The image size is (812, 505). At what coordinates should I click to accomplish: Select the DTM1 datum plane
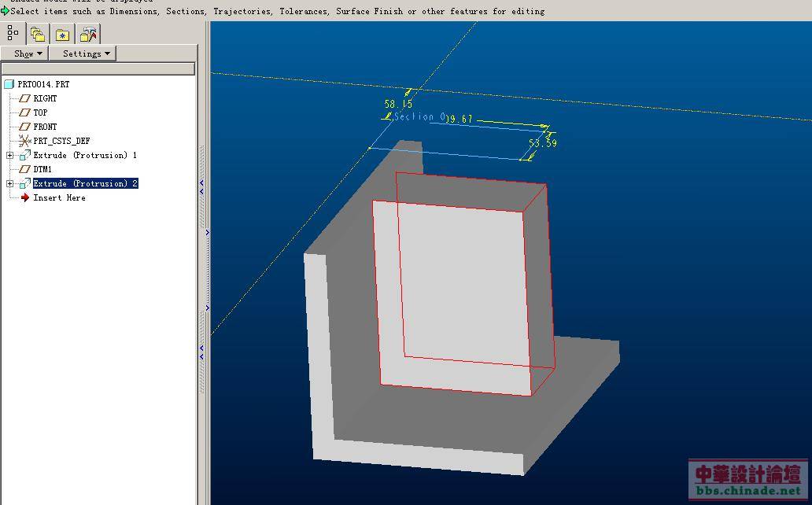42,169
